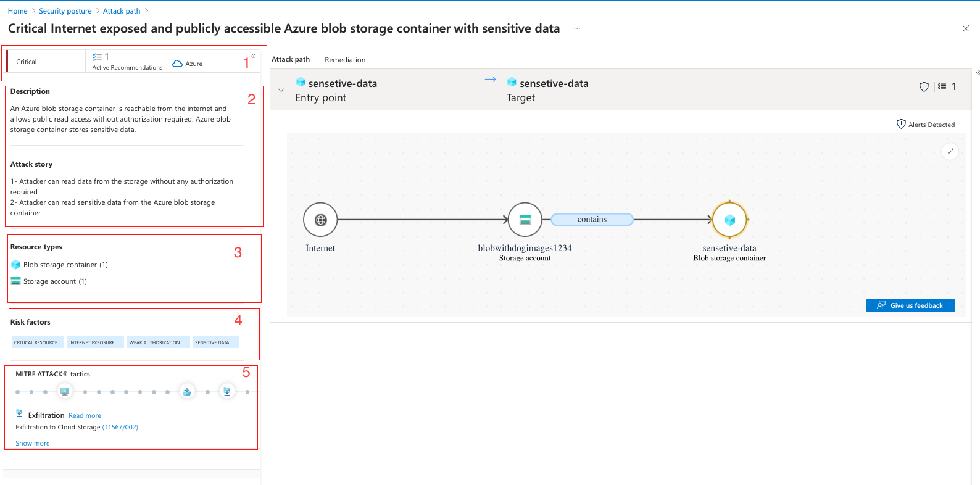The height and width of the screenshot is (485, 980).
Task: Select the Internet entry node in the graph
Action: click(320, 219)
